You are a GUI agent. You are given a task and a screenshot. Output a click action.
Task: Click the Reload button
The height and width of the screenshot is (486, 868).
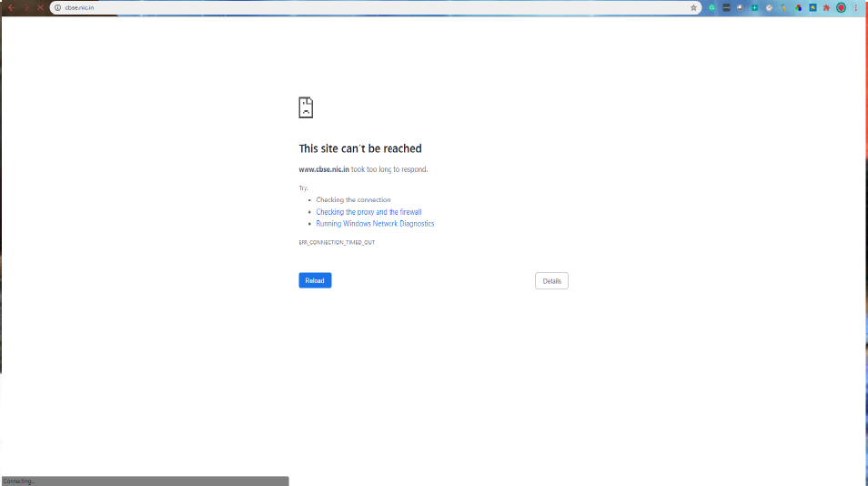[x=315, y=280]
